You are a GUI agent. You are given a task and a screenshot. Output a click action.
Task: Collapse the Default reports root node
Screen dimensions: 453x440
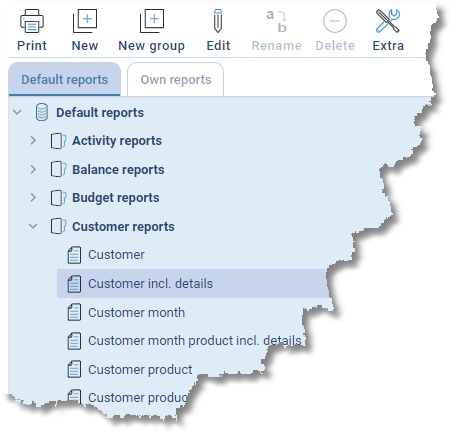pyautogui.click(x=17, y=112)
